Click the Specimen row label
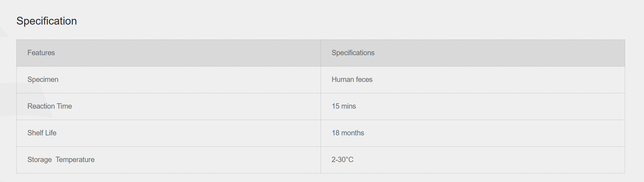 [43, 79]
